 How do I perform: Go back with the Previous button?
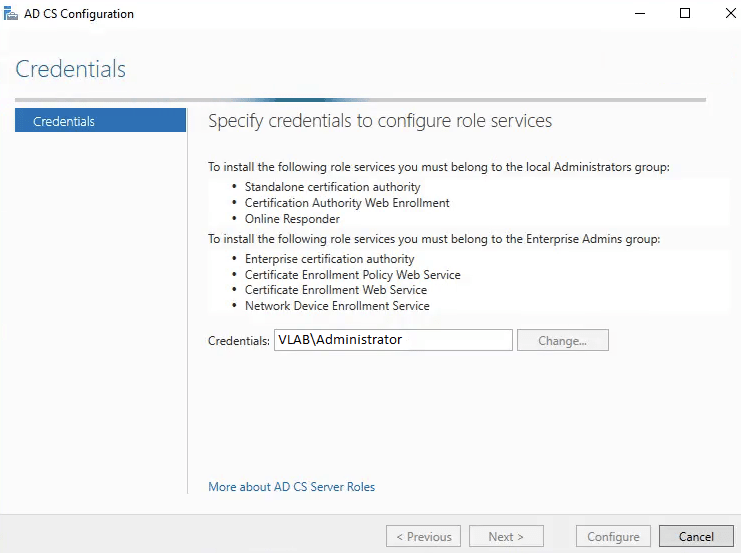coord(423,537)
